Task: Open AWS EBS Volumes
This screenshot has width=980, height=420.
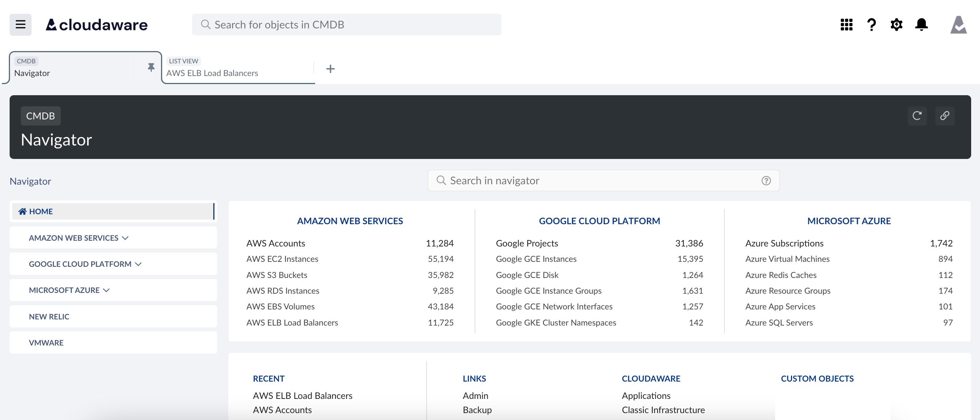Action: pyautogui.click(x=280, y=306)
